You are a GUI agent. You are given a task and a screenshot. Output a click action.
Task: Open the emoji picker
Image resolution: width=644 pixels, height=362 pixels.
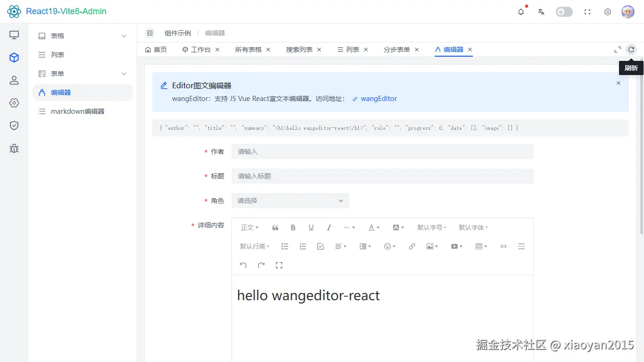(x=390, y=246)
